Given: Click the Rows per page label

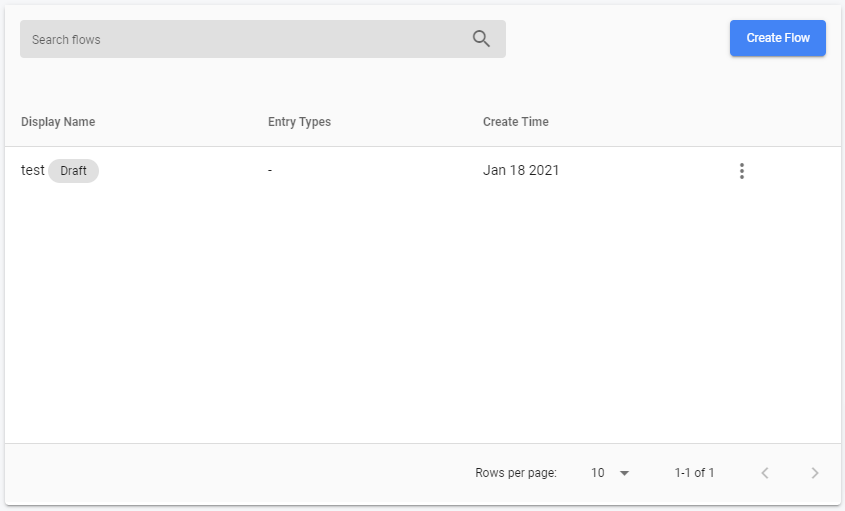Looking at the screenshot, I should (x=516, y=473).
